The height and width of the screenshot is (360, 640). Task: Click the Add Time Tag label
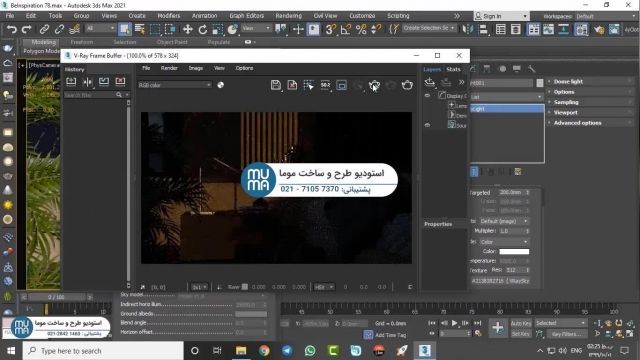coord(390,335)
